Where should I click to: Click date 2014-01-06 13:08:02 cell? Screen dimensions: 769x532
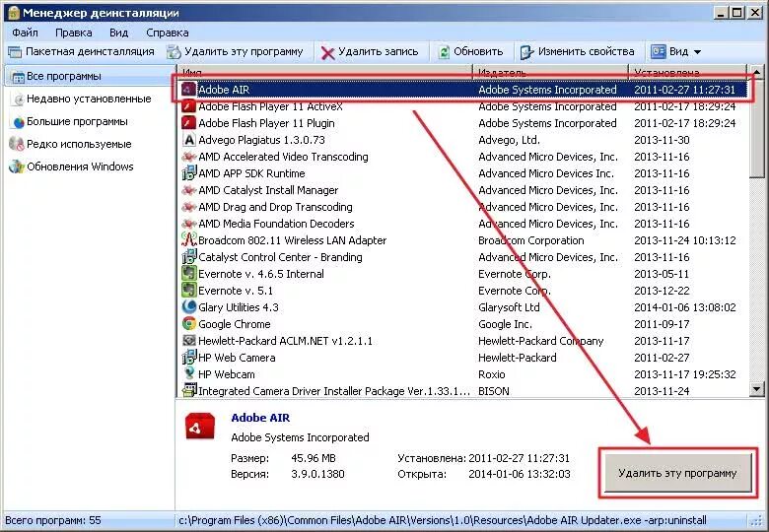pos(684,307)
